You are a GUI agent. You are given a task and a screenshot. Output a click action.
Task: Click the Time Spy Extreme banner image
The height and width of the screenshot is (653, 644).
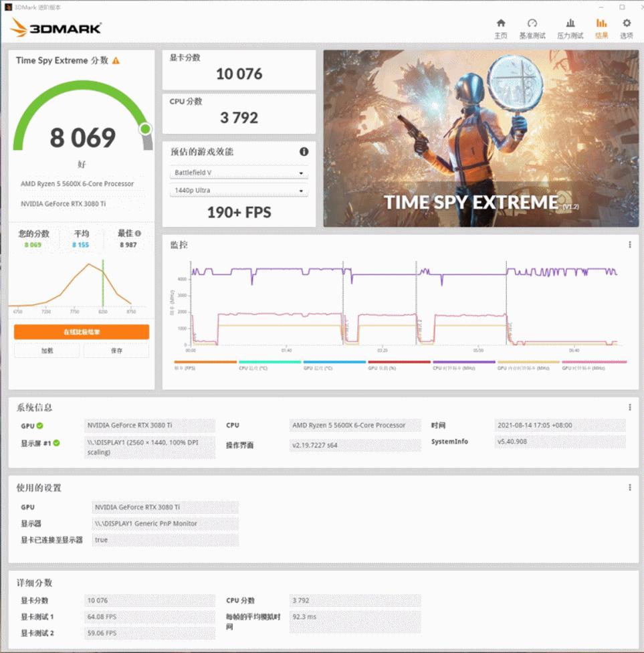(x=481, y=138)
